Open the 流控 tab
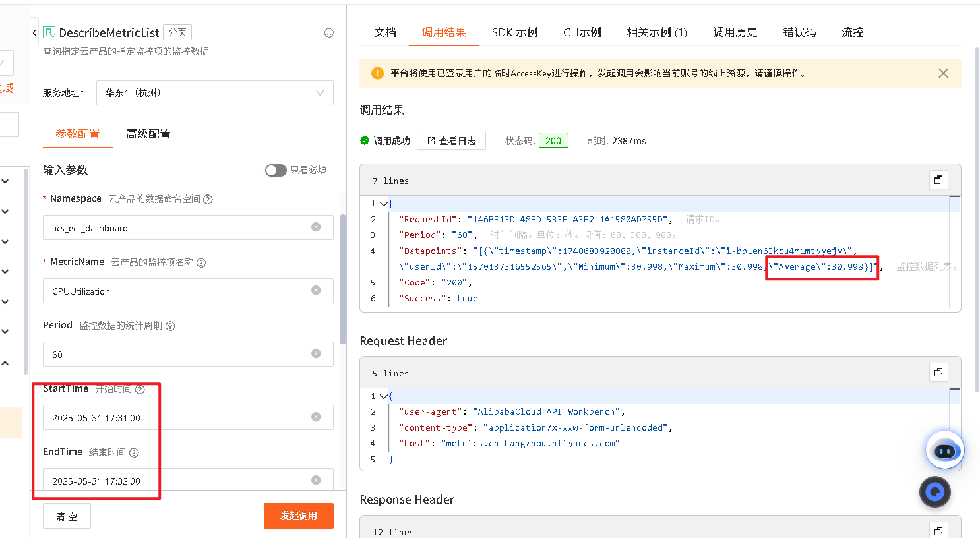980x538 pixels. tap(853, 32)
